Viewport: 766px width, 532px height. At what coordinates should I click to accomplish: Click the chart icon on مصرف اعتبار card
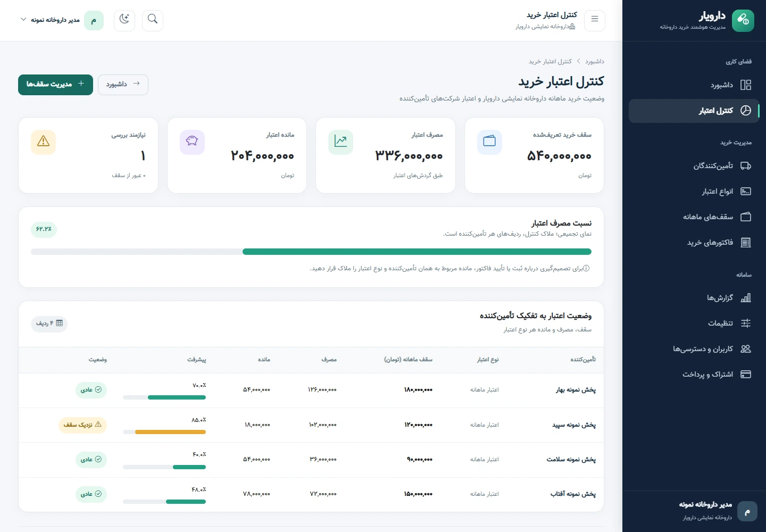click(x=340, y=142)
